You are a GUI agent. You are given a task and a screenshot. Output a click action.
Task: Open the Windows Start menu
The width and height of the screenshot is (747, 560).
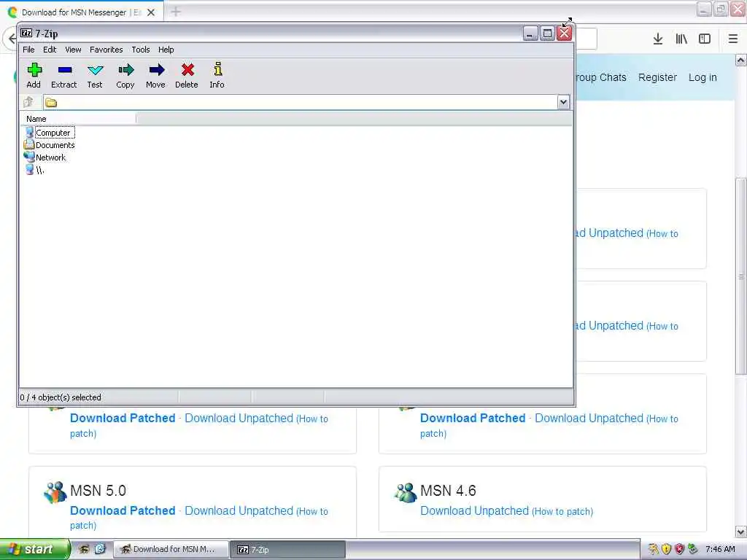34,549
